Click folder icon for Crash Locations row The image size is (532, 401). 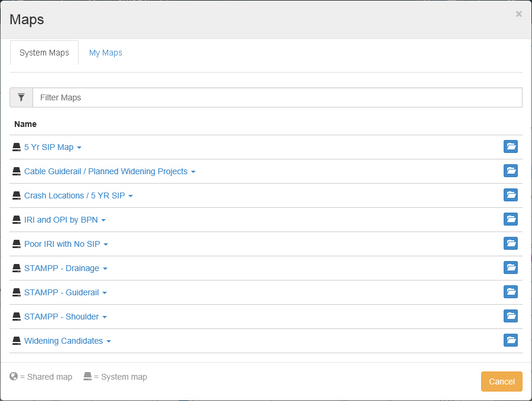click(511, 195)
